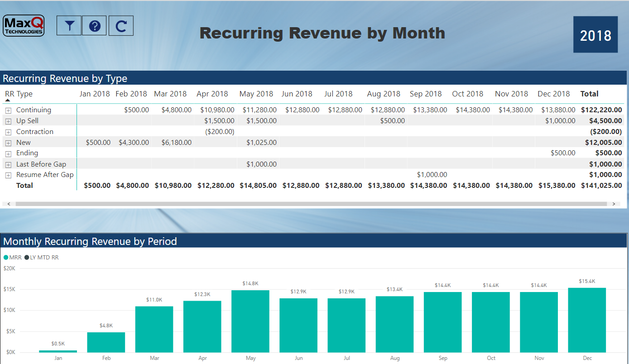Click table scrollbar left arrow
This screenshot has height=364, width=629.
8,204
